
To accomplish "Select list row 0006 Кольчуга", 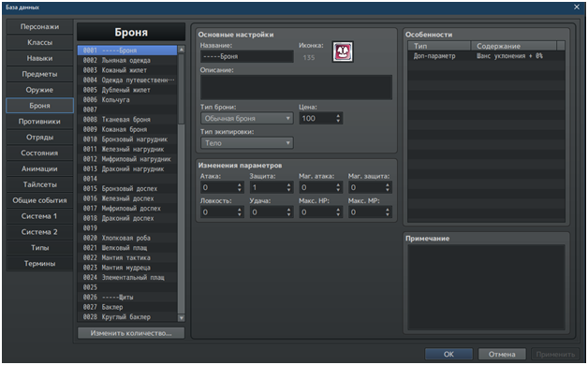I will click(127, 100).
